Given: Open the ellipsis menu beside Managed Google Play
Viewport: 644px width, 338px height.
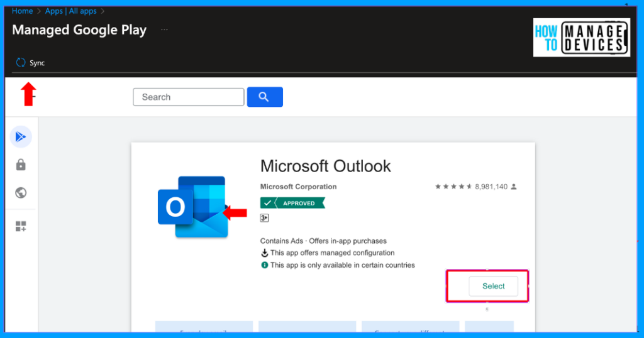Looking at the screenshot, I should click(164, 30).
